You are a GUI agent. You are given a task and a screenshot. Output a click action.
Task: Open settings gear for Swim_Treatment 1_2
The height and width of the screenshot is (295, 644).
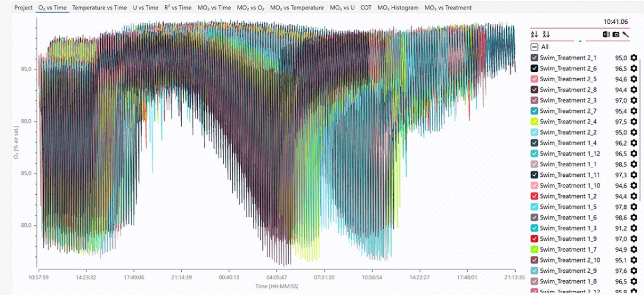633,196
